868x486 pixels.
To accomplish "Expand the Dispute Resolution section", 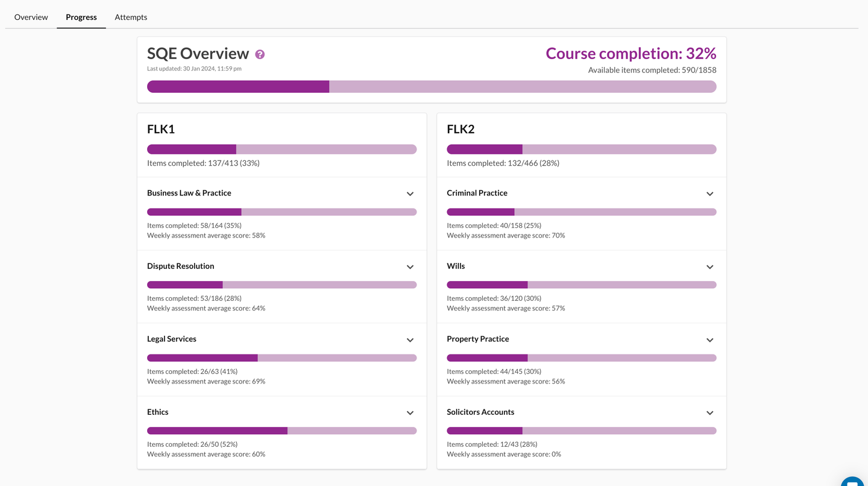I will coord(410,267).
